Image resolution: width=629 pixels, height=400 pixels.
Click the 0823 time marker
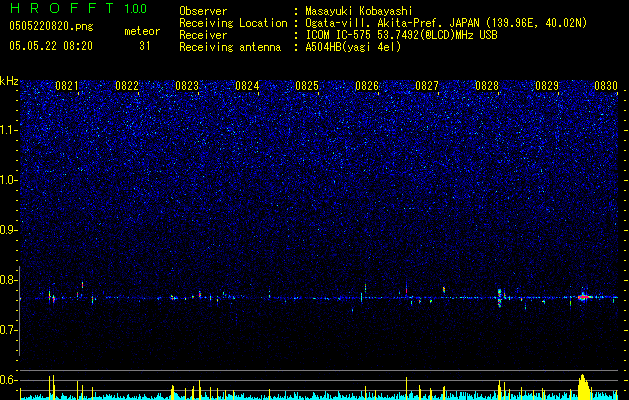click(x=187, y=86)
